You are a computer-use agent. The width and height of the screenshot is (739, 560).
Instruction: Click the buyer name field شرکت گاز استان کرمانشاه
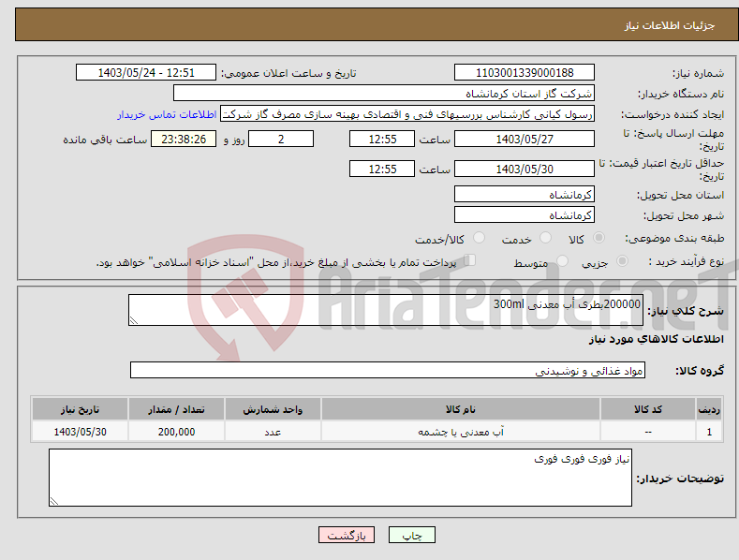point(384,93)
